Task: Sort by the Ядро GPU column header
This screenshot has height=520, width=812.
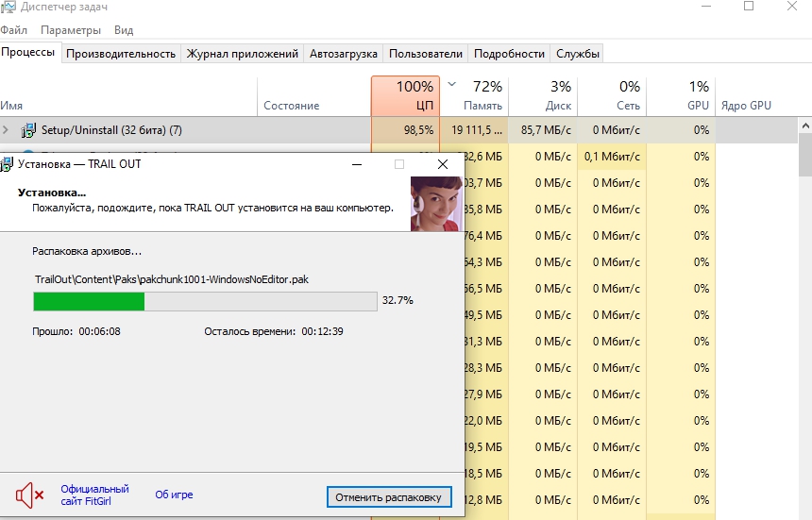Action: [746, 106]
